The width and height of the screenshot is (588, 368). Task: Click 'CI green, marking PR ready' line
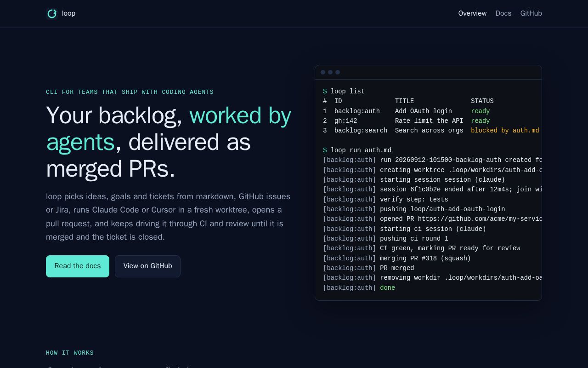[x=422, y=248]
